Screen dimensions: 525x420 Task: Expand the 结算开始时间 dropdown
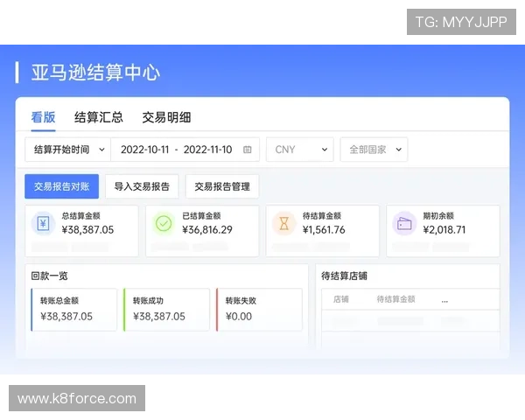68,150
